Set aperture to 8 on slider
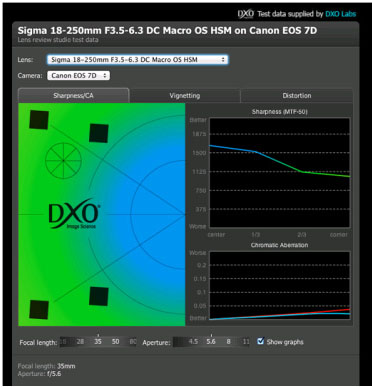 [228, 342]
